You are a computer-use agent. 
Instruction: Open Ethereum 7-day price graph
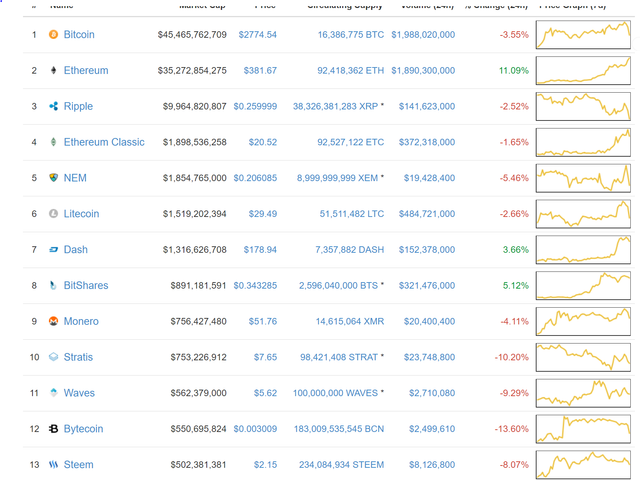[x=583, y=71]
